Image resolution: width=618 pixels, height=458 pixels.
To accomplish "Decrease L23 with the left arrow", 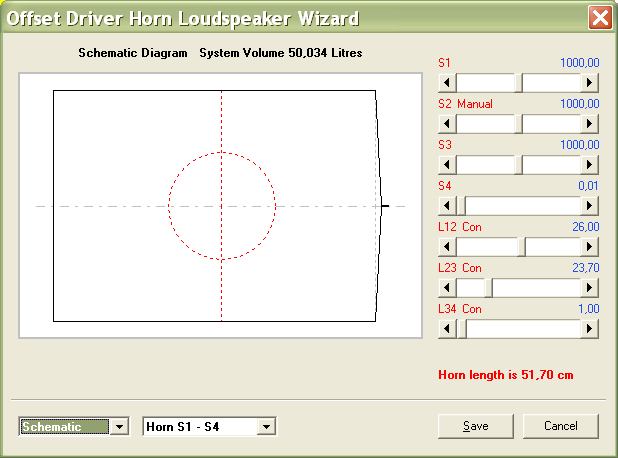I will pos(447,288).
